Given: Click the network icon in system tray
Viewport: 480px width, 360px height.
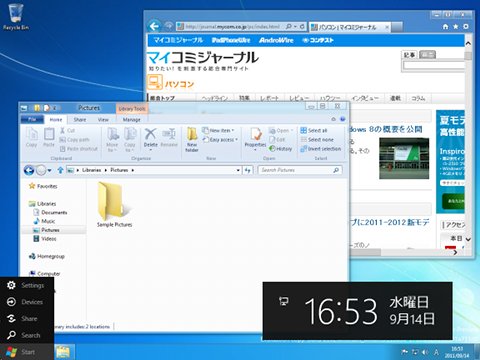Looking at the screenshot, I should pos(415,352).
